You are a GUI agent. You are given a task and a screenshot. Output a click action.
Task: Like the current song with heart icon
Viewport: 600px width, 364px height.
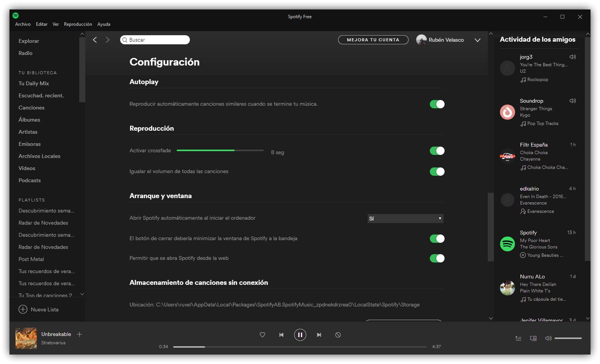click(x=262, y=335)
